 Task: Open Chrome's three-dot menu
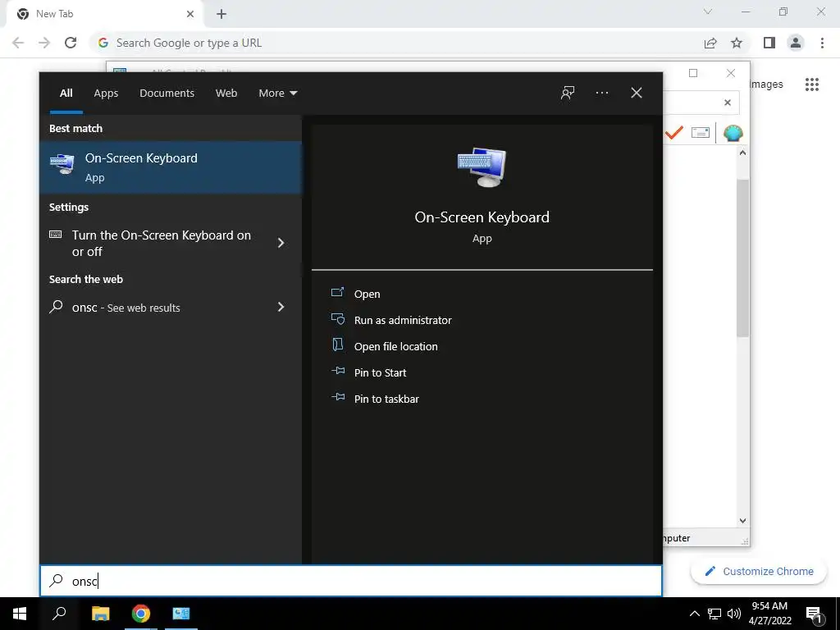[x=822, y=43]
